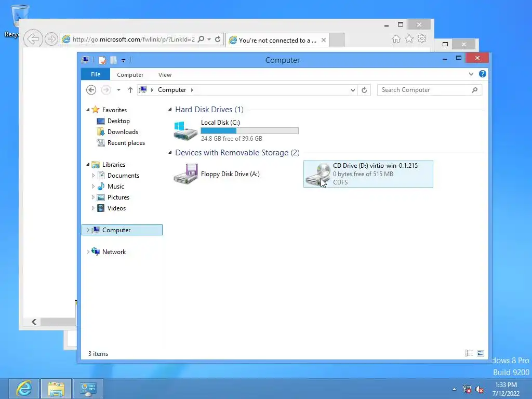Collapse Devices with Removable Storage group
Screen dimensions: 532x399
170,153
